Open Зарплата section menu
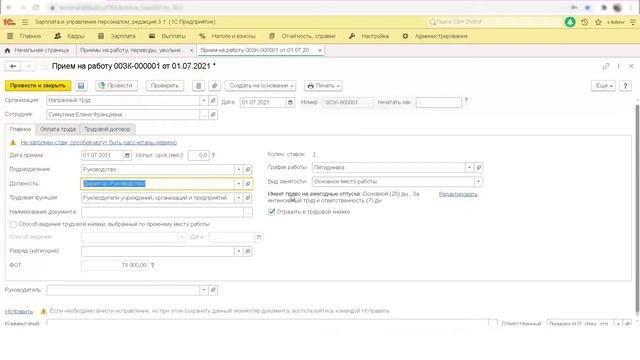Viewport: 640px width, 360px height. (117, 36)
